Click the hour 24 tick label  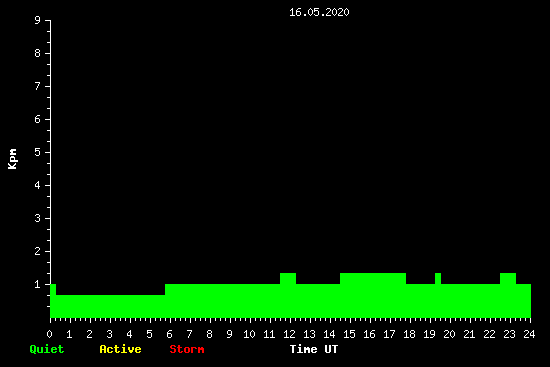pyautogui.click(x=529, y=334)
